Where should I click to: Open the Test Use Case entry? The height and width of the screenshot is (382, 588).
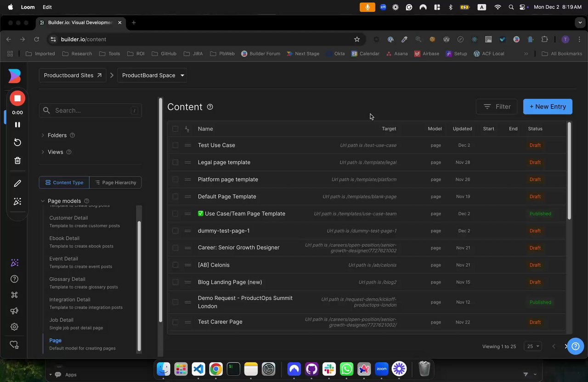(x=216, y=145)
